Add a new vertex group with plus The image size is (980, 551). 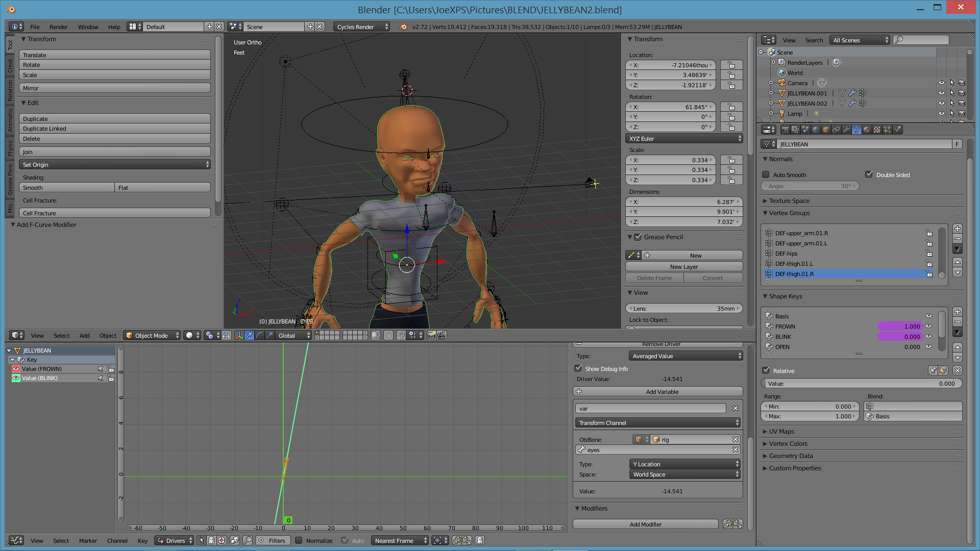(x=958, y=229)
